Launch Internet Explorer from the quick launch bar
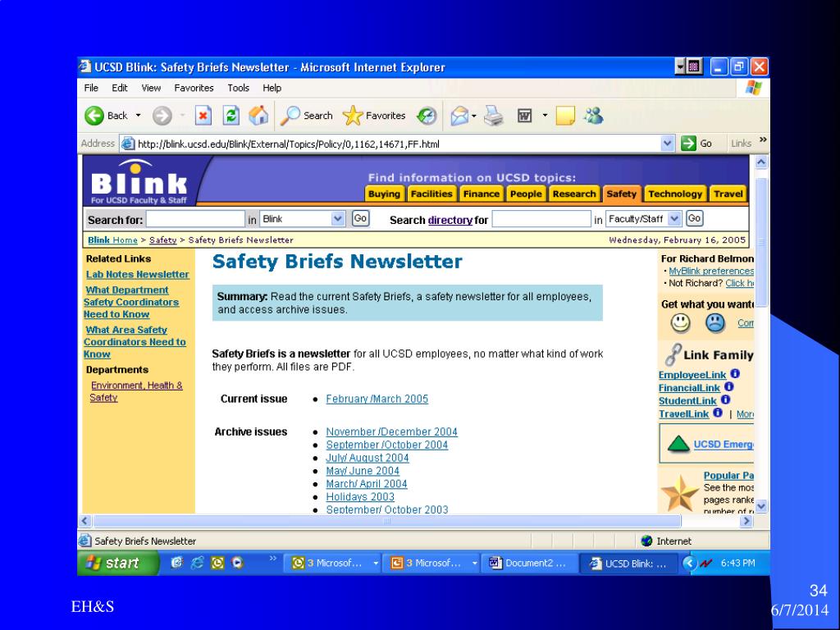 197,563
